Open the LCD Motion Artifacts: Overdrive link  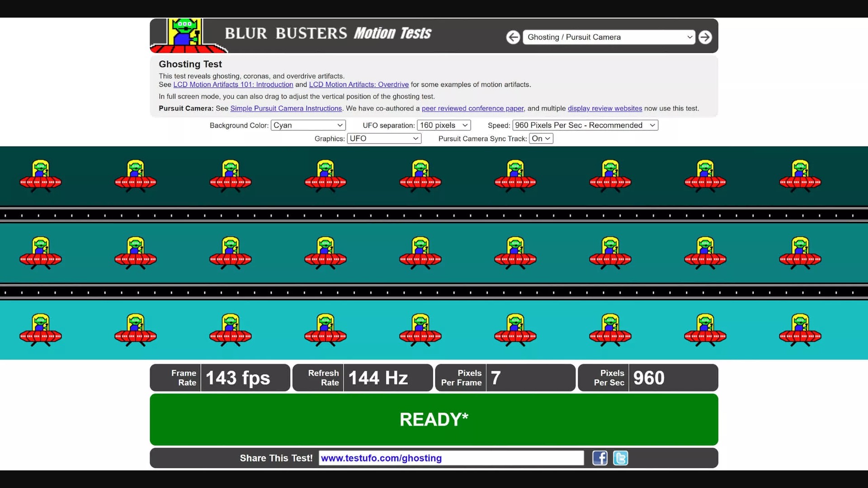pyautogui.click(x=359, y=84)
